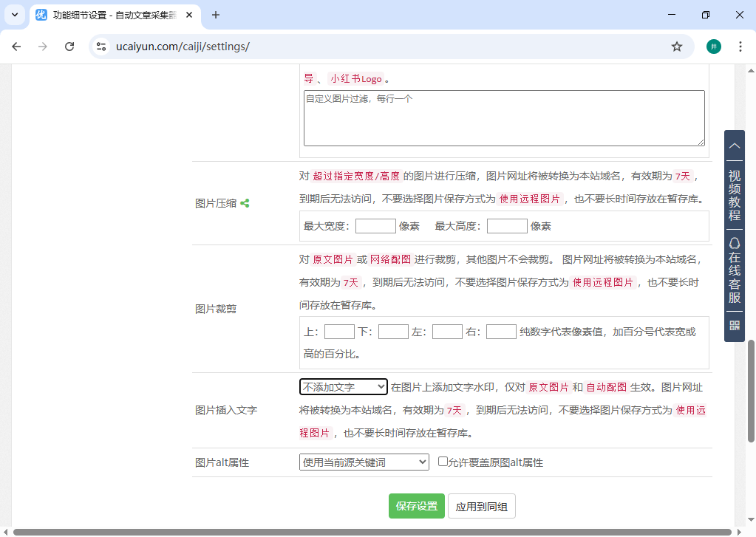Open the Chrome profile avatar

713,47
